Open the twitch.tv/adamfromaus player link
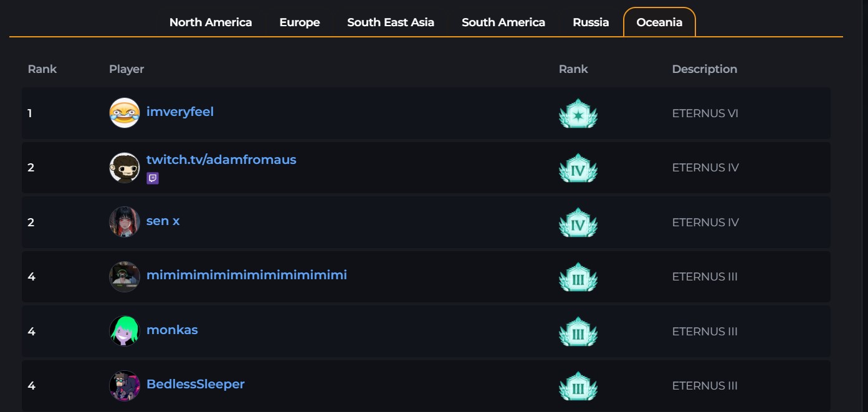The image size is (868, 412). point(221,160)
